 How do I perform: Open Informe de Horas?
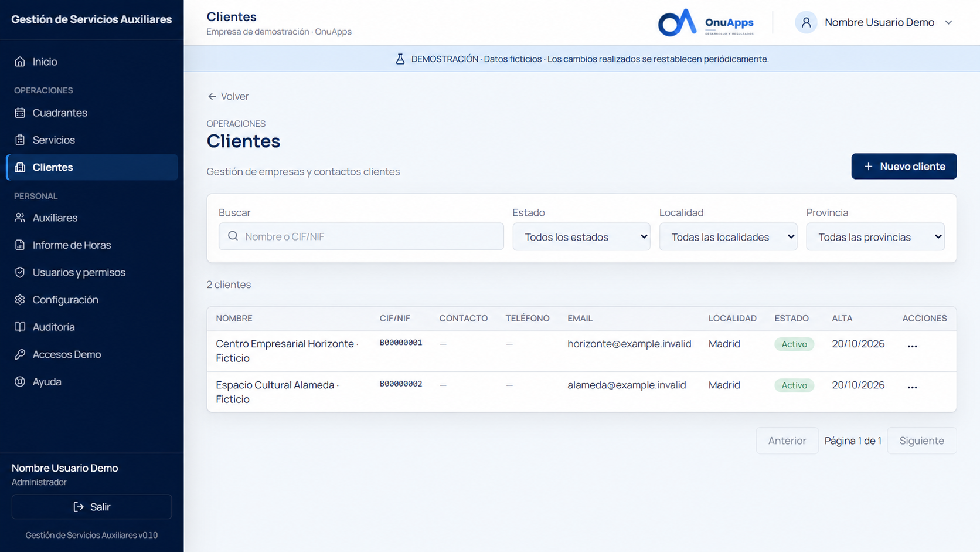(x=91, y=245)
